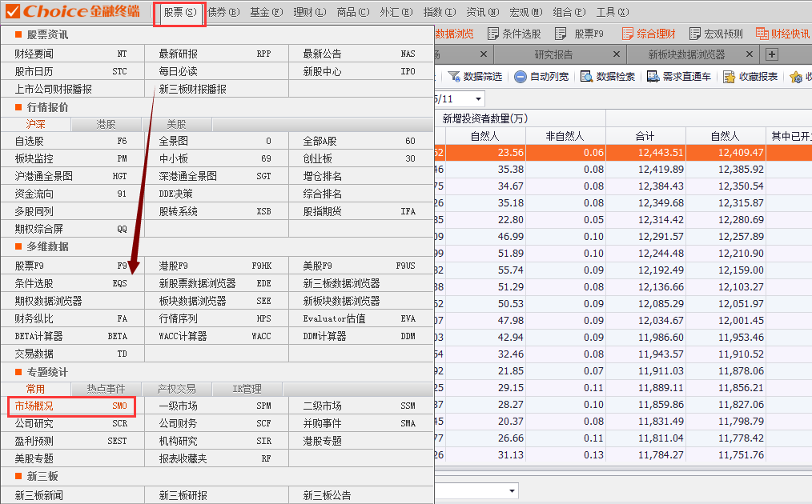Open 报表收藏夹 entry
Viewport: 812px width, 504px height.
pos(216,458)
